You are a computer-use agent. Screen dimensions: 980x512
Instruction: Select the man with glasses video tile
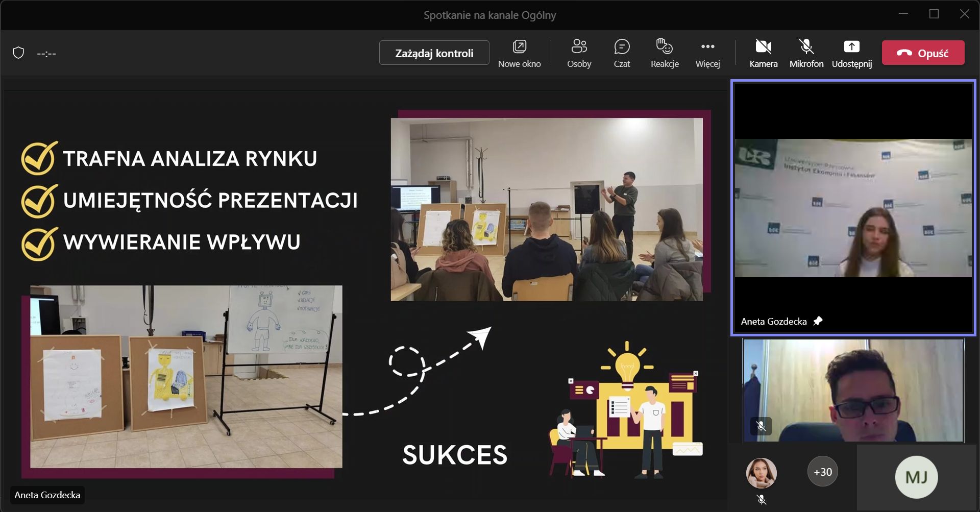pos(853,391)
